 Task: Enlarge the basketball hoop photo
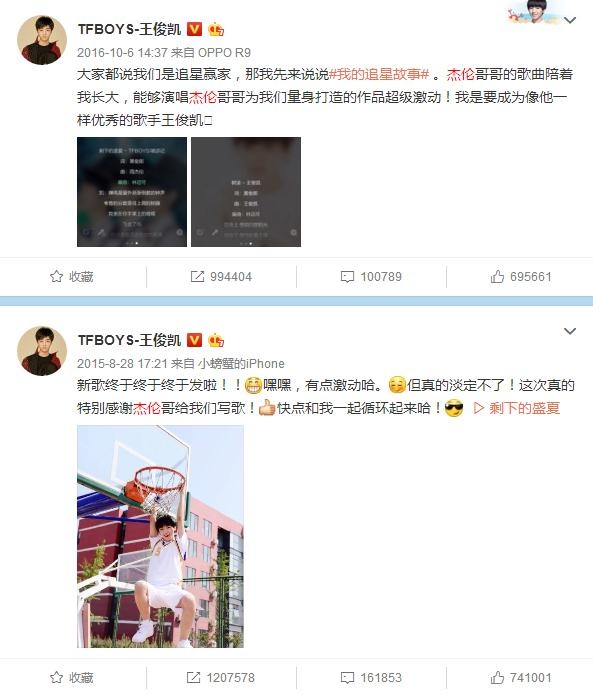coord(160,536)
